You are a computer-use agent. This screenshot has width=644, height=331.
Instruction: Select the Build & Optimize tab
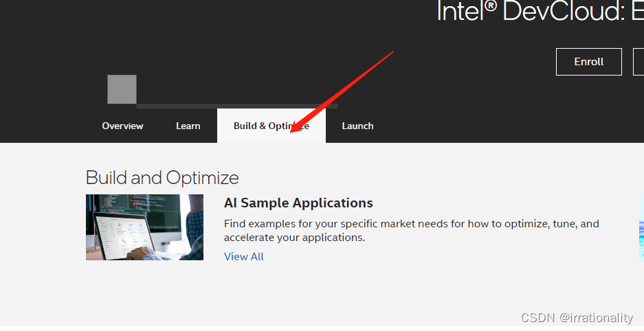click(271, 126)
